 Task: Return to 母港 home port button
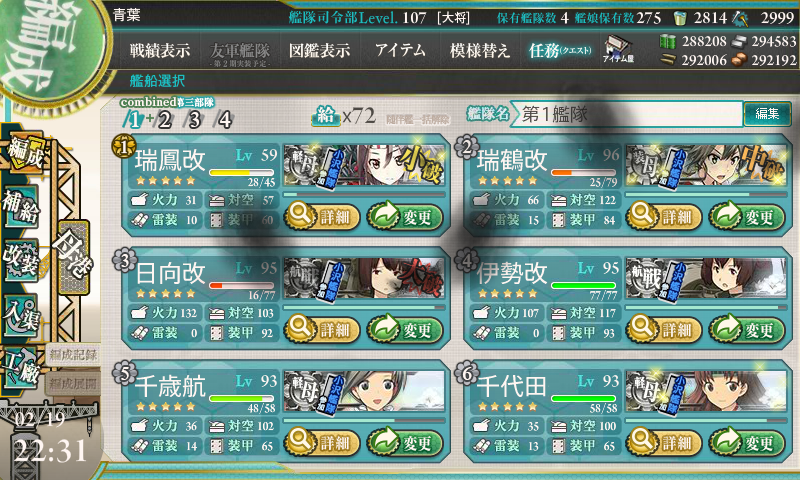(x=74, y=256)
